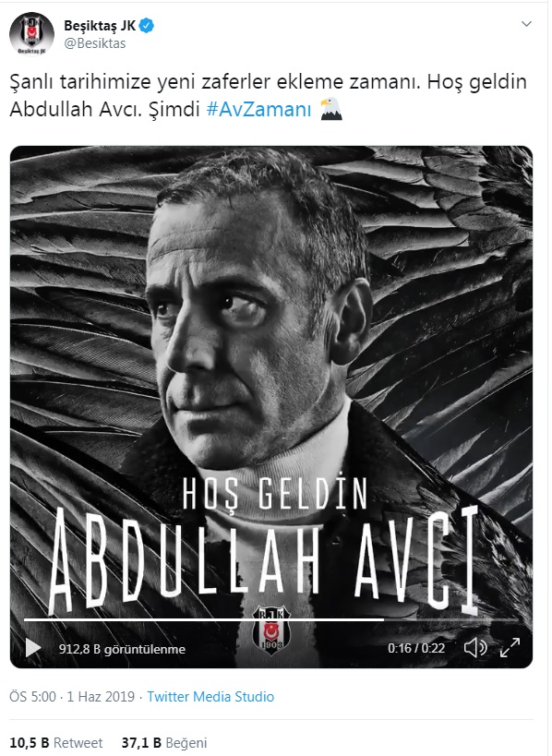Screen dimensions: 552x756
Task: Click the blue verified badge
Action: point(146,26)
